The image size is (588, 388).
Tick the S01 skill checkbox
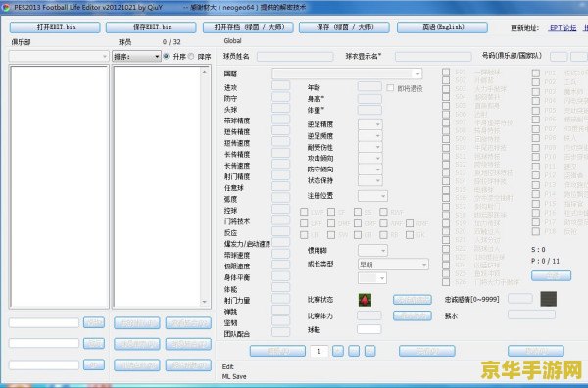point(446,72)
